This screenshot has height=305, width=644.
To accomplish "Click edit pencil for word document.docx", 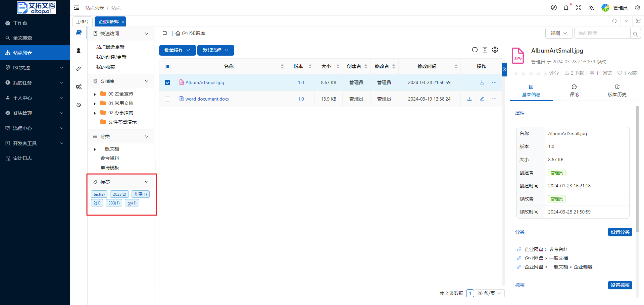I will (x=482, y=99).
